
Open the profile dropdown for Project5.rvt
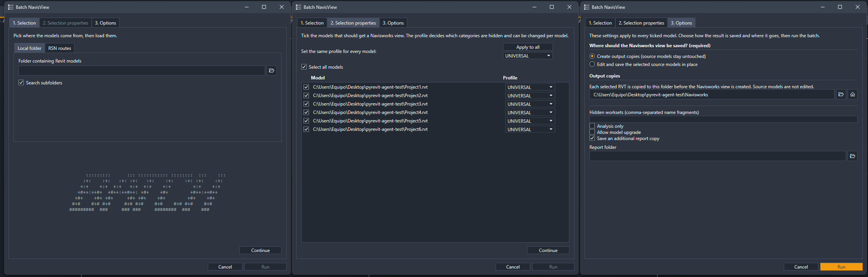(x=530, y=121)
